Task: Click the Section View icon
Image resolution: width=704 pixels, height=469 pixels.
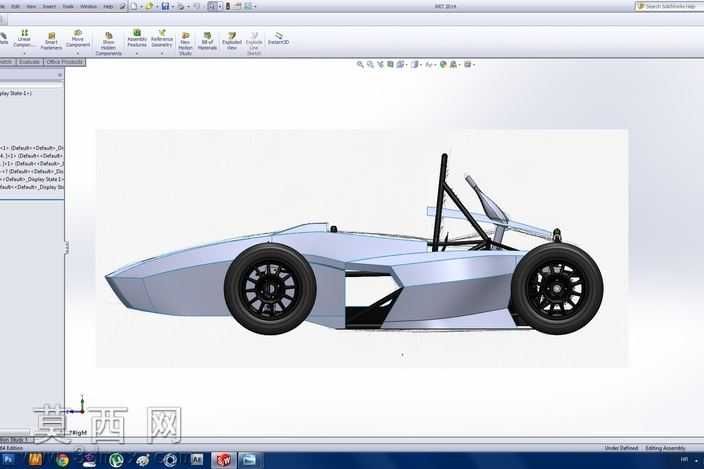Action: (391, 65)
